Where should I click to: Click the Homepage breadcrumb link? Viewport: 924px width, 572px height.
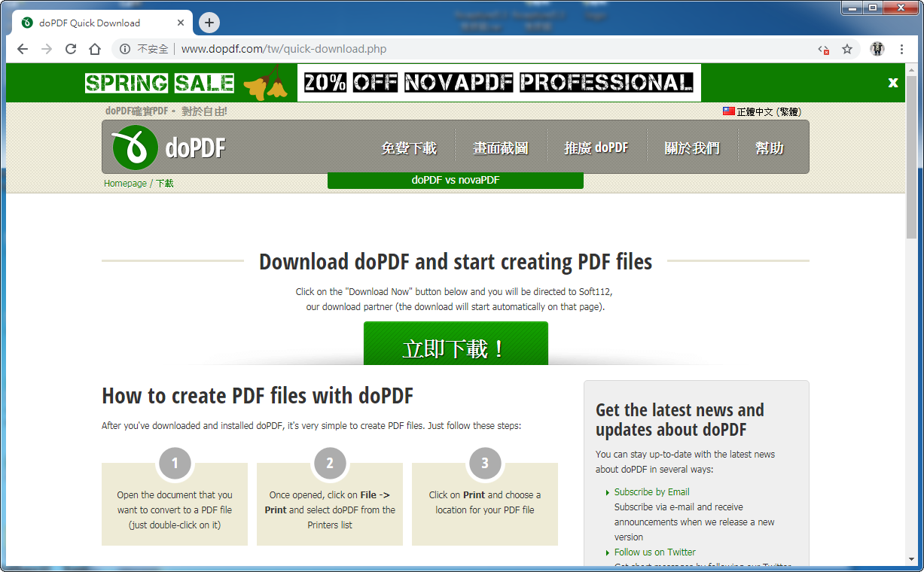(125, 183)
